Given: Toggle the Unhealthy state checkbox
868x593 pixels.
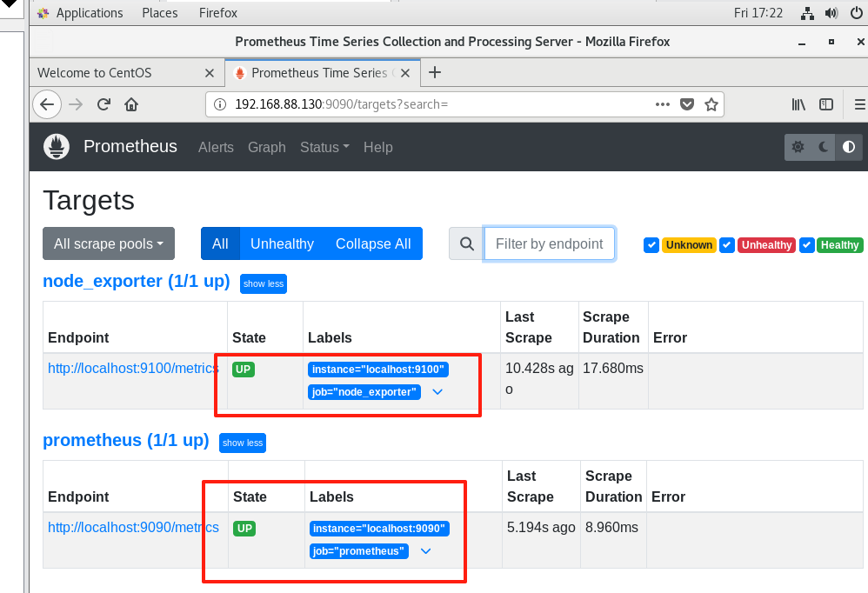Looking at the screenshot, I should [727, 245].
